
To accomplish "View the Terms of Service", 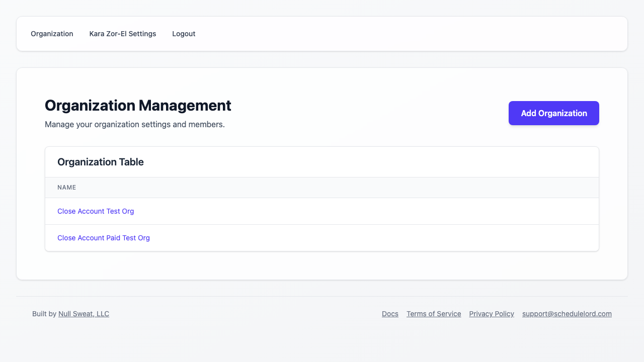I will [x=434, y=314].
